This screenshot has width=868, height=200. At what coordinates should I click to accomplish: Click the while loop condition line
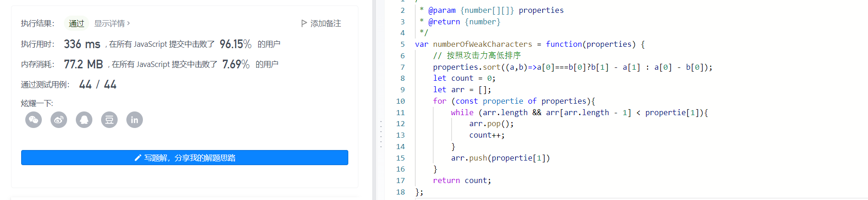[579, 112]
